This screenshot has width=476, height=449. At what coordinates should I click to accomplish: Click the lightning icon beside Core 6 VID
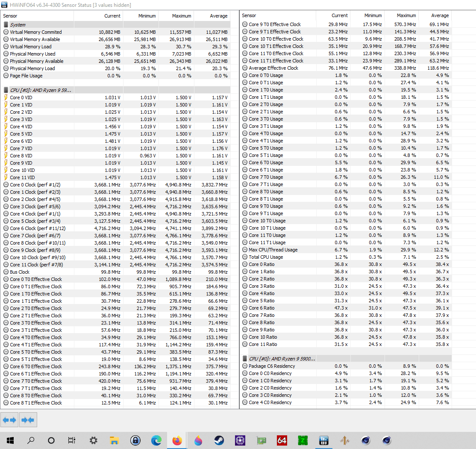[x=6, y=141]
